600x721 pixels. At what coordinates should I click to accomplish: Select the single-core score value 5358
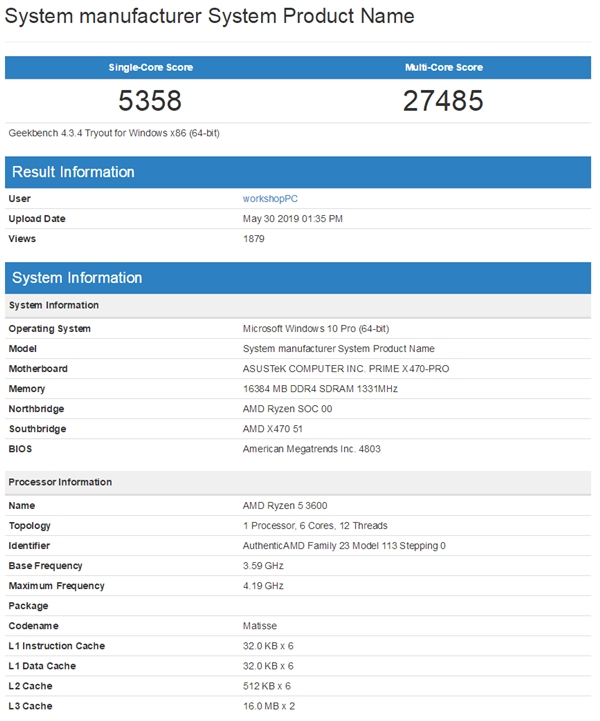coord(150,100)
